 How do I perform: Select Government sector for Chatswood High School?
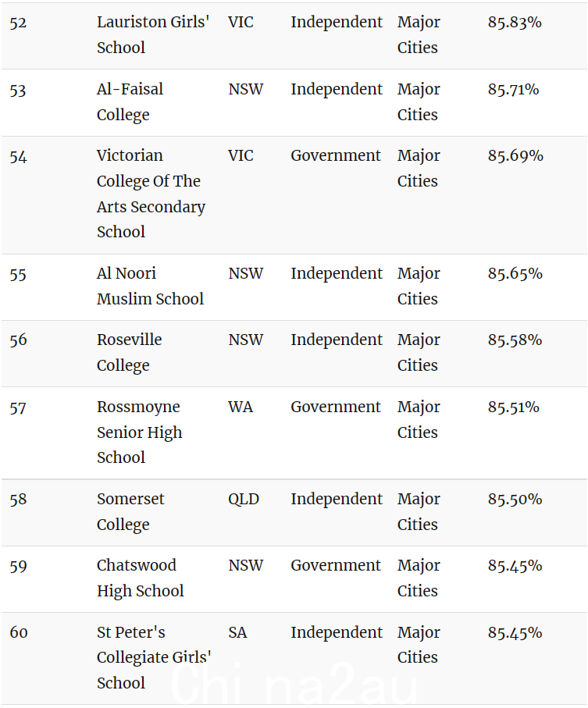coord(336,565)
